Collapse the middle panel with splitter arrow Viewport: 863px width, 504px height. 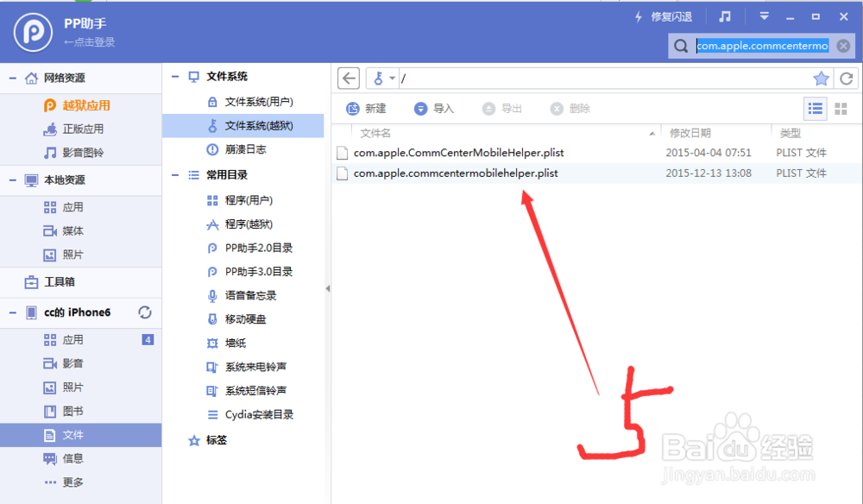pyautogui.click(x=327, y=288)
